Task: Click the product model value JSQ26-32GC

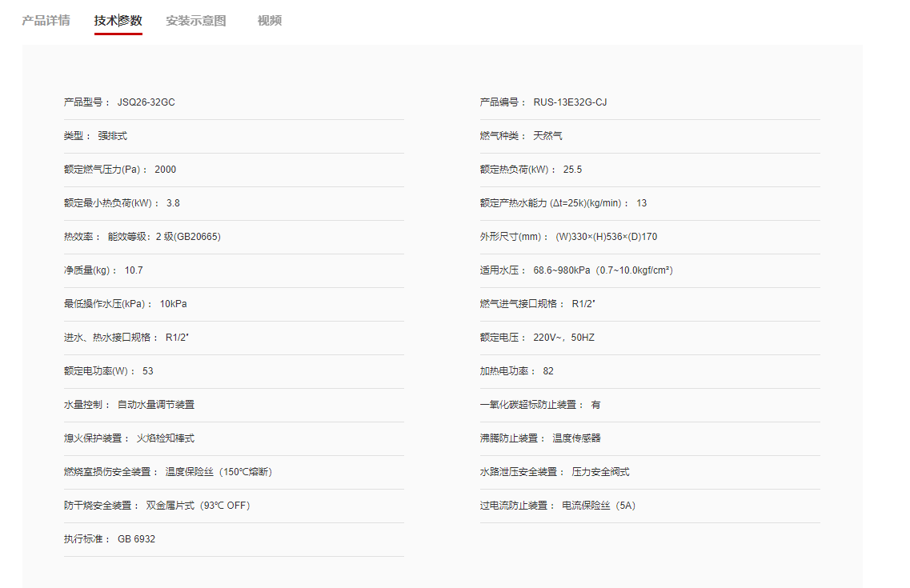Action: [x=146, y=102]
